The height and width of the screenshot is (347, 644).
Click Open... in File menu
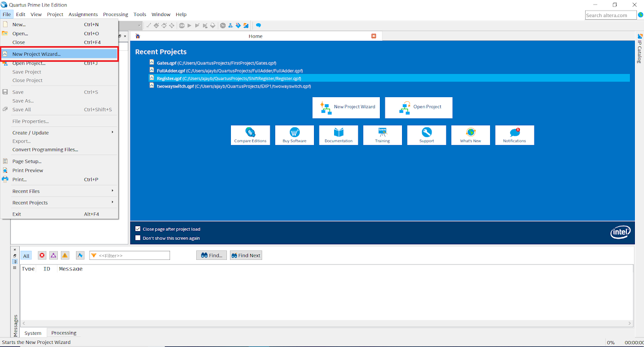tap(59, 33)
